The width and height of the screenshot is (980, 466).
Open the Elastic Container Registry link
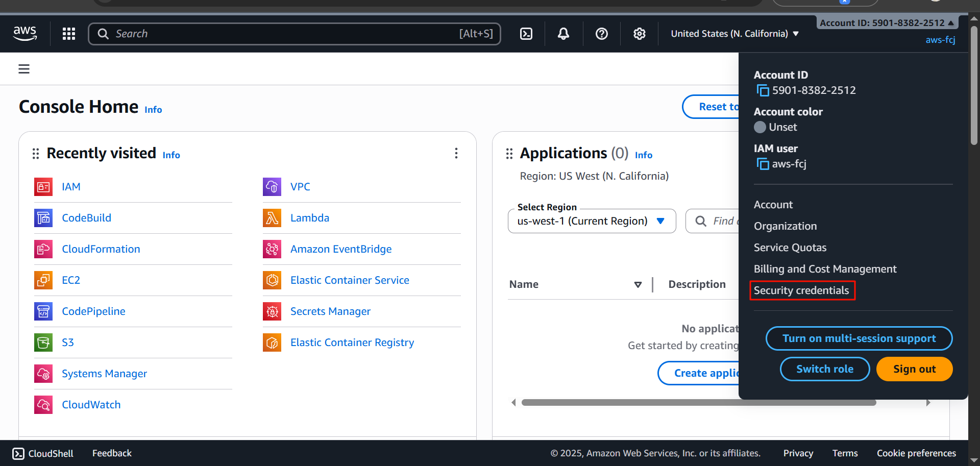point(352,342)
